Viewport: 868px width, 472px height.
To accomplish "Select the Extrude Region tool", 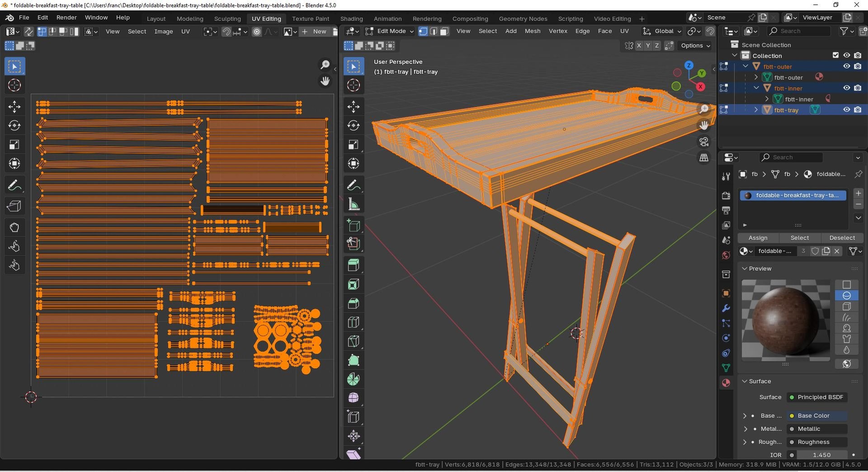I will click(354, 265).
